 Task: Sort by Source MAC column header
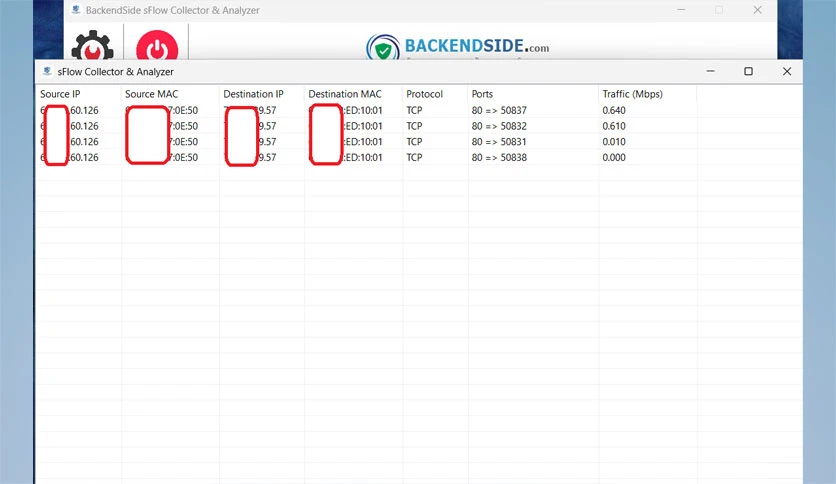tap(151, 94)
